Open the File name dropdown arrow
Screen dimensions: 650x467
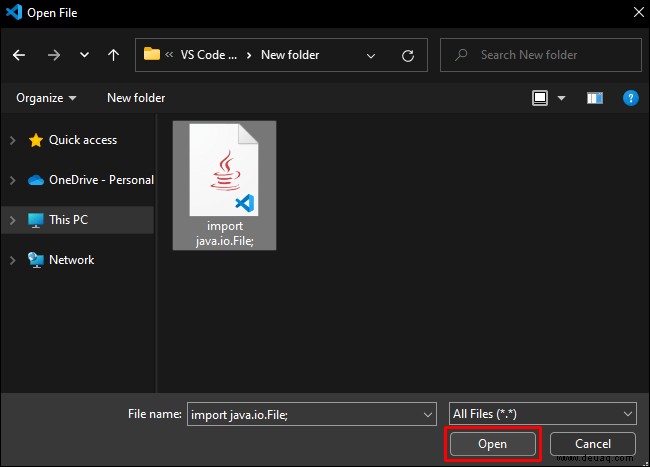coord(428,414)
